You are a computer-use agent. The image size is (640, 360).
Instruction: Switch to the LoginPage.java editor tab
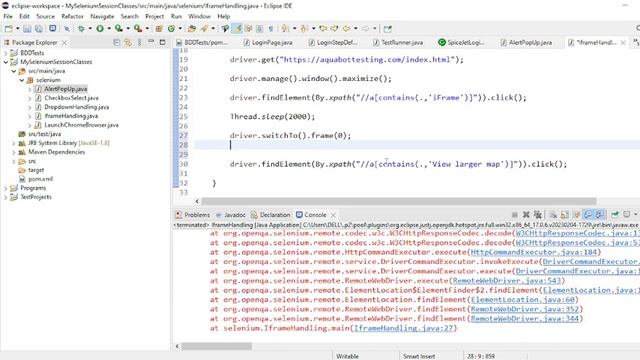click(x=268, y=42)
